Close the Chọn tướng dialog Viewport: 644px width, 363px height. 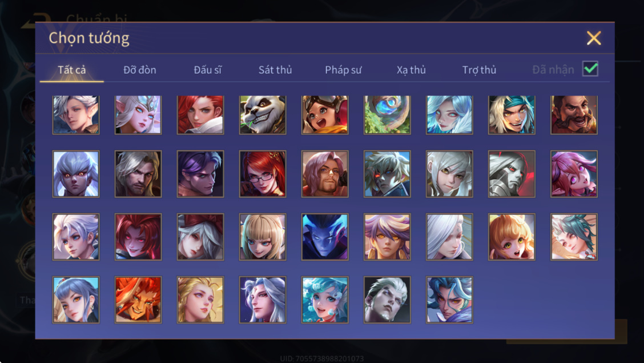click(594, 38)
